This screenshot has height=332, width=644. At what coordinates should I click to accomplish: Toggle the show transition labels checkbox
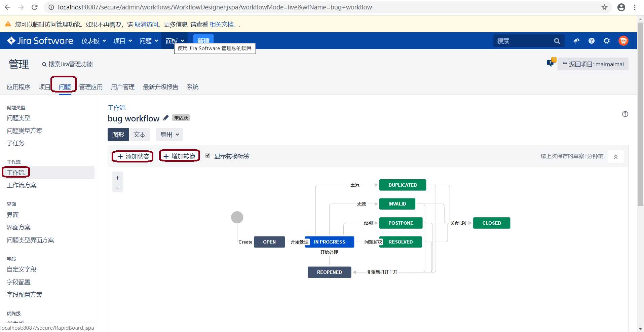tap(208, 155)
